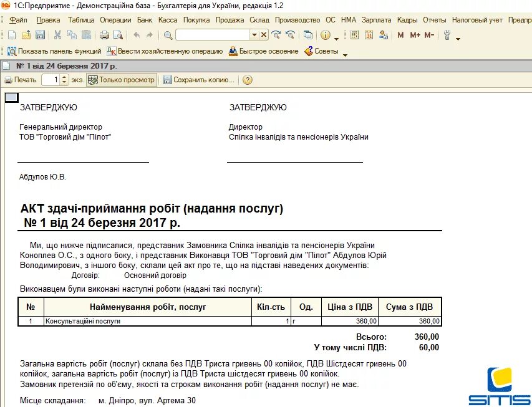The image size is (532, 407).
Task: Open the Зарплата menu
Action: click(x=376, y=20)
